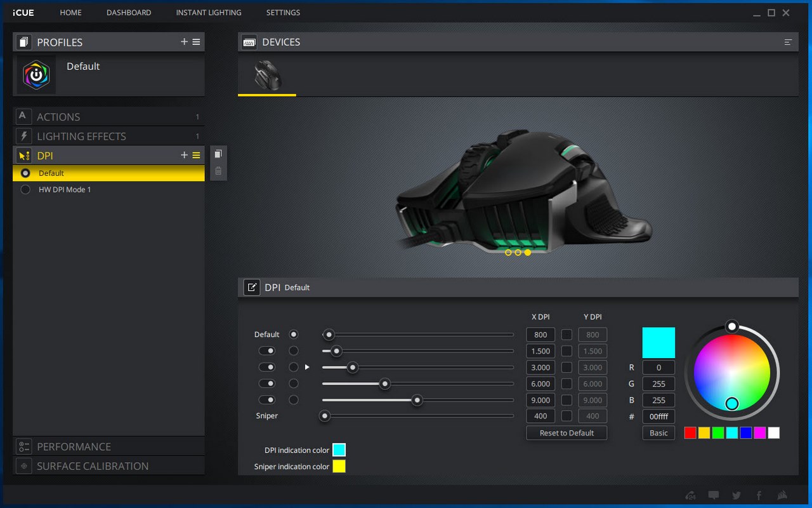Click the large cyan color preview box

click(x=658, y=343)
